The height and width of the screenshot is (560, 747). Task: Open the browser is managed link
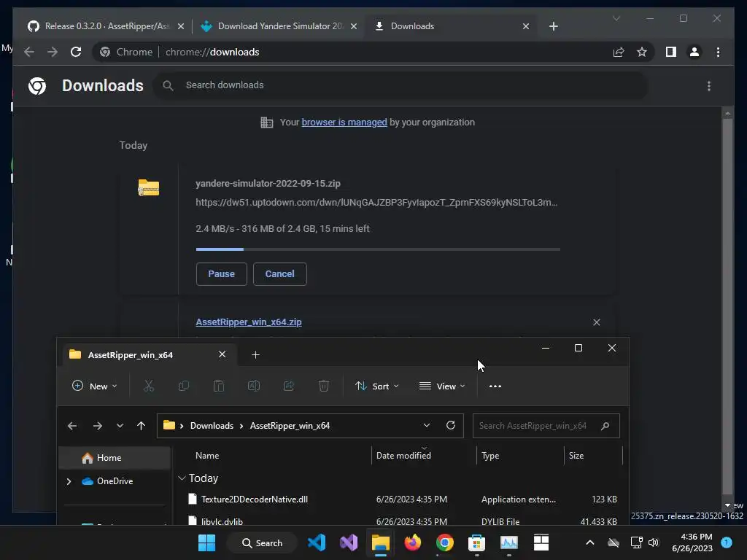344,122
